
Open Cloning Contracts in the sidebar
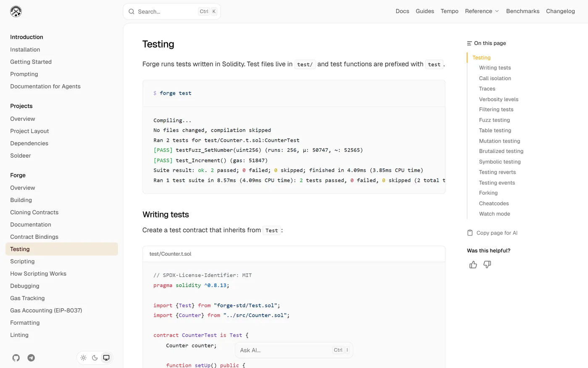point(34,212)
